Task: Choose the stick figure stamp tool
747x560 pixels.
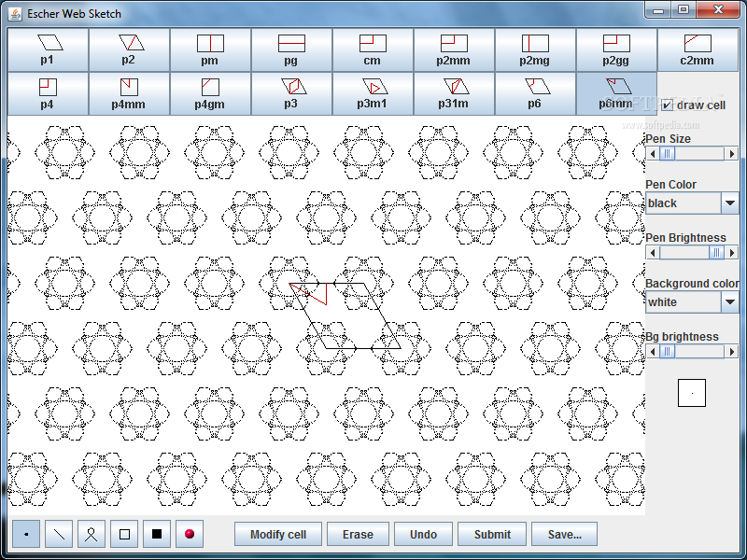Action: (x=92, y=534)
